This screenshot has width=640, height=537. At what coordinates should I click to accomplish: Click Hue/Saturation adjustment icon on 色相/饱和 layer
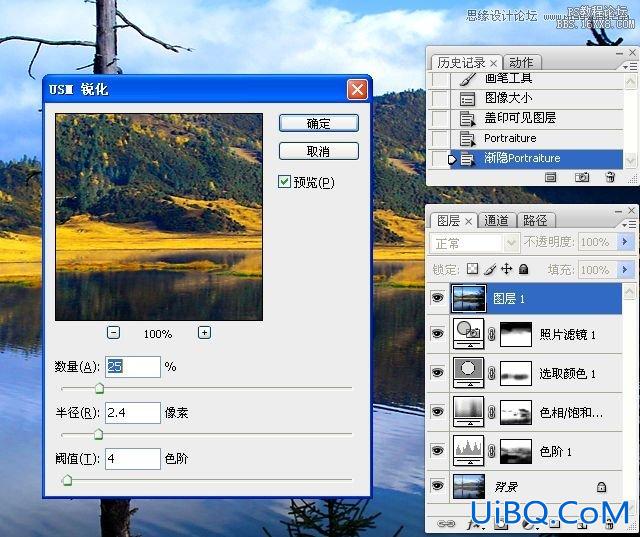[469, 411]
